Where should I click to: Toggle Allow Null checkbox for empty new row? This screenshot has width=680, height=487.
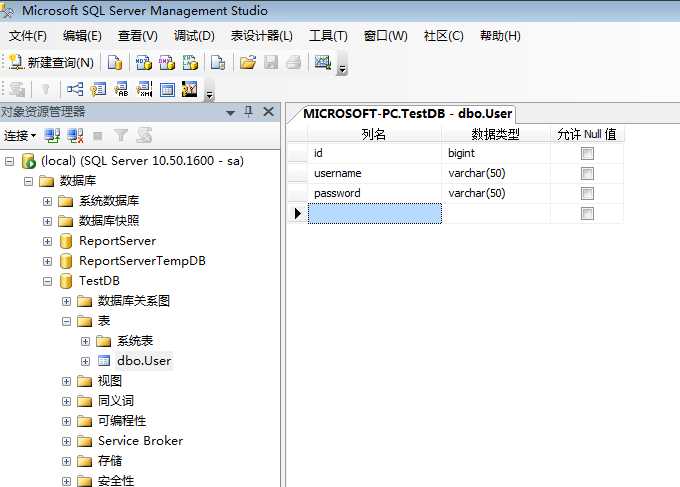click(x=587, y=213)
